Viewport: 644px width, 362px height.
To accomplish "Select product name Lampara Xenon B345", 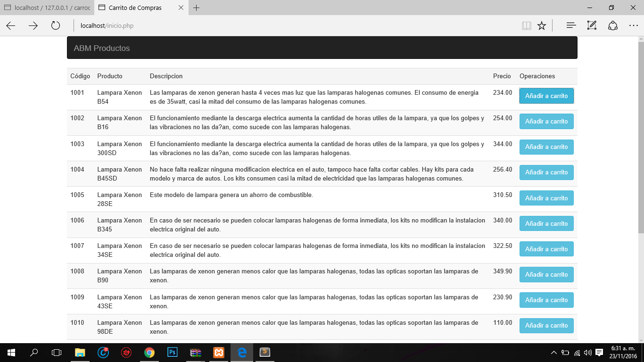I will pyautogui.click(x=119, y=225).
